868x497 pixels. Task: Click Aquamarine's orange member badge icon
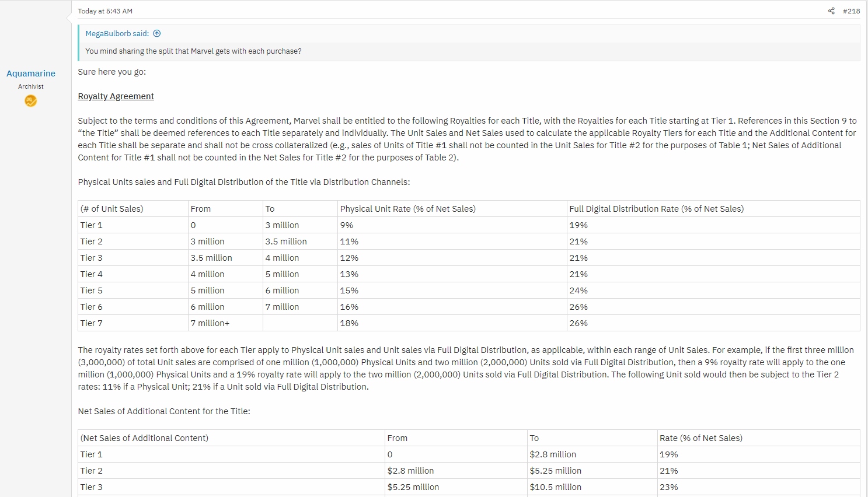pos(31,101)
